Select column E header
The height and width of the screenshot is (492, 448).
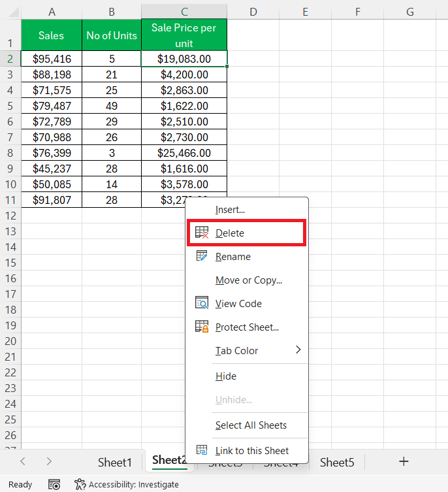[305, 12]
